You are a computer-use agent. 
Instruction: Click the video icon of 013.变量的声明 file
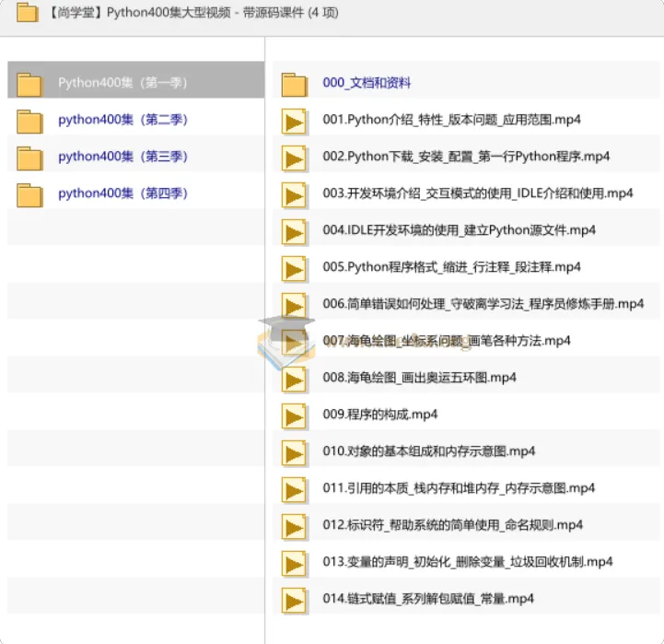pyautogui.click(x=295, y=565)
